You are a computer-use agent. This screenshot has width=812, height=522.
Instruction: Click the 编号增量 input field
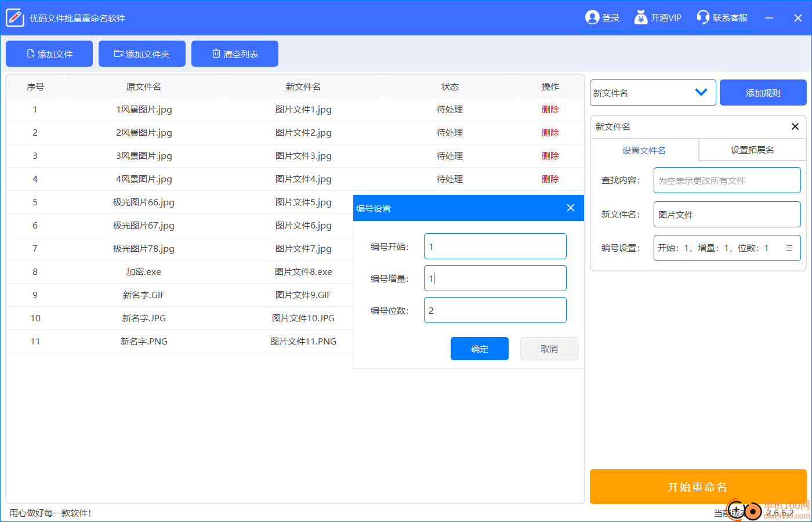495,278
